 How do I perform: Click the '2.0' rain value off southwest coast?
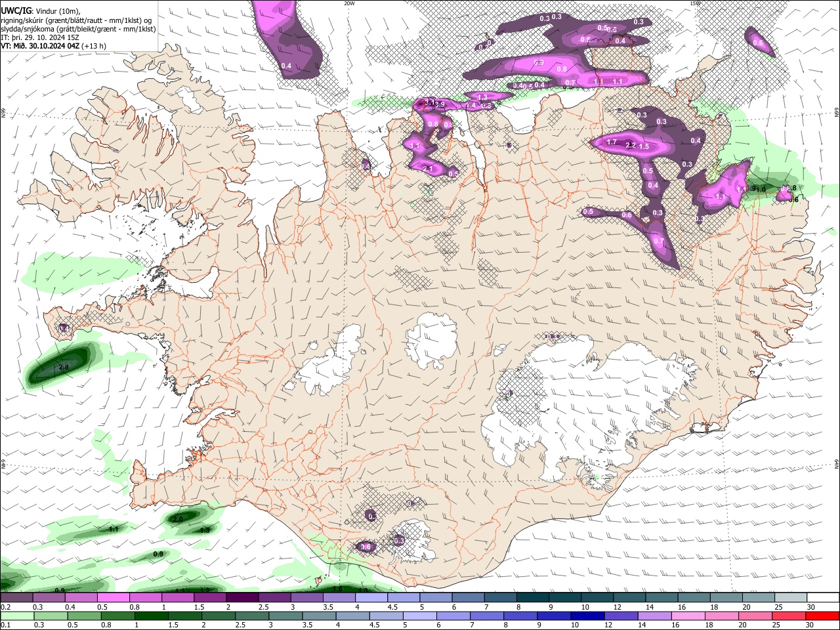click(178, 519)
